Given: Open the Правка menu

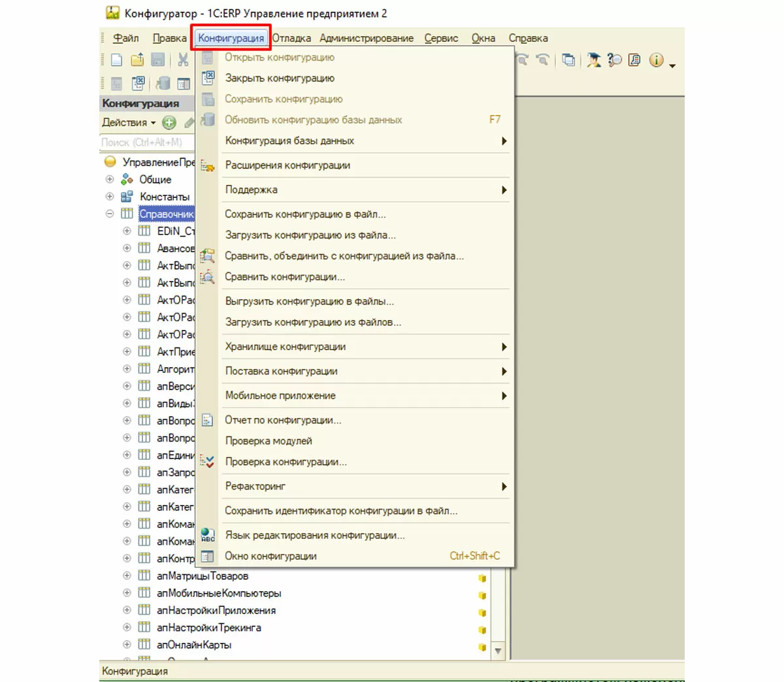Looking at the screenshot, I should point(169,38).
